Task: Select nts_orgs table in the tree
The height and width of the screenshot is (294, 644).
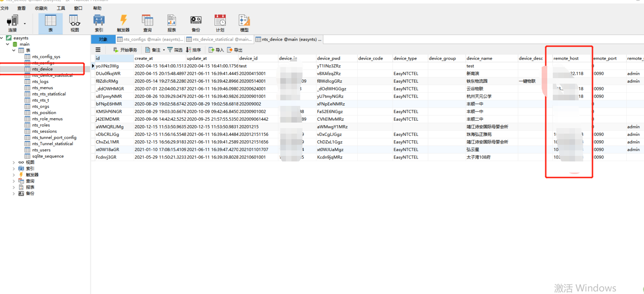Action: (x=40, y=106)
